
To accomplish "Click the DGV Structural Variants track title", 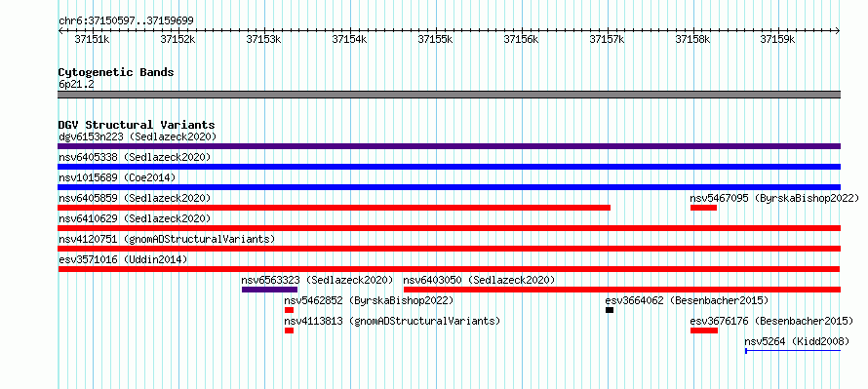I will (x=137, y=125).
